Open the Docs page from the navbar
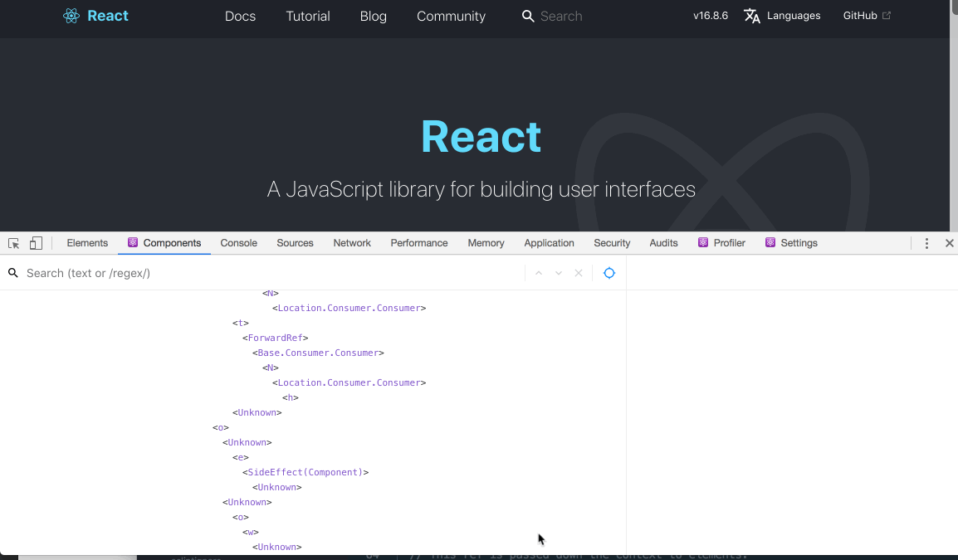 tap(240, 15)
